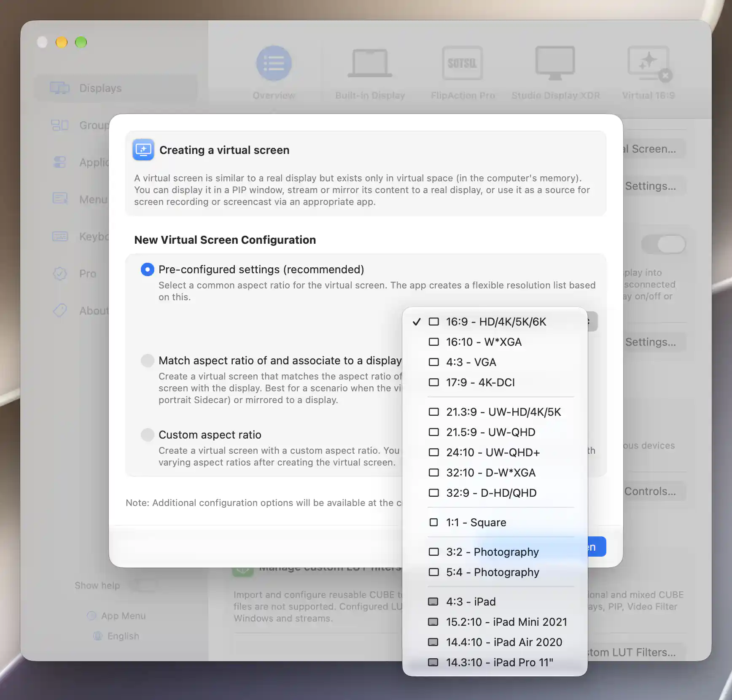Select 32:9 - D-HD/QHD option
Viewport: 732px width, 700px height.
(495, 493)
